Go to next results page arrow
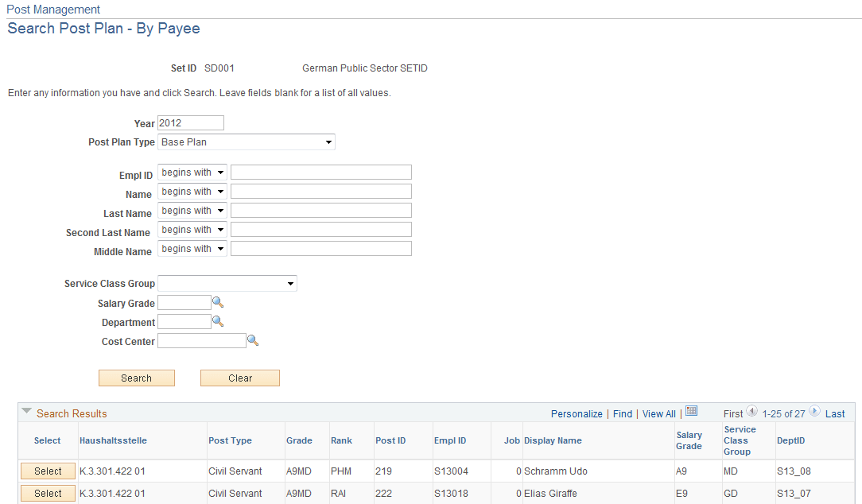862x504 pixels. click(x=814, y=412)
